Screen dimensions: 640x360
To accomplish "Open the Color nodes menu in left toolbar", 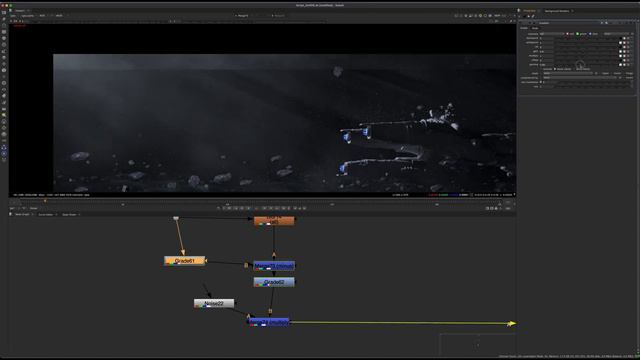I will pyautogui.click(x=4, y=38).
